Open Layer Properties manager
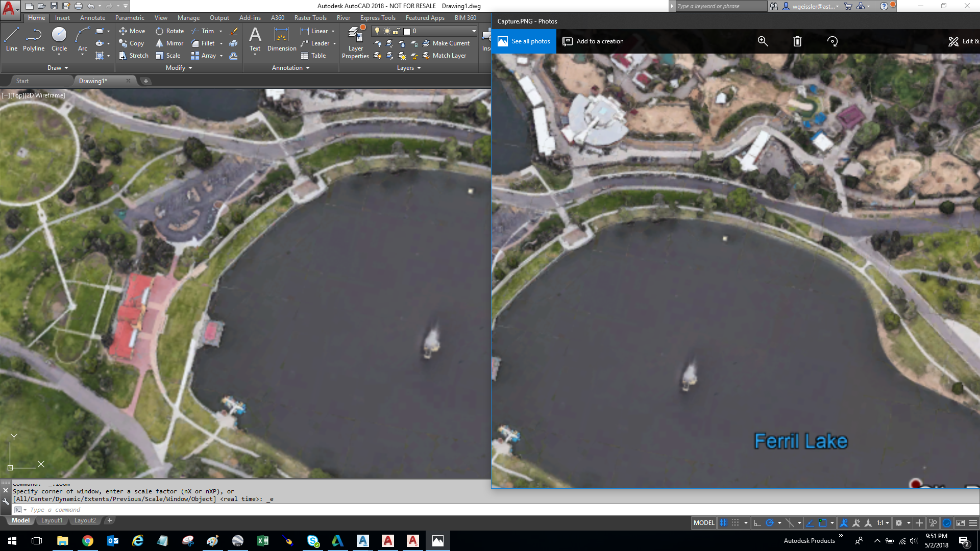Image resolution: width=980 pixels, height=551 pixels. 355,43
